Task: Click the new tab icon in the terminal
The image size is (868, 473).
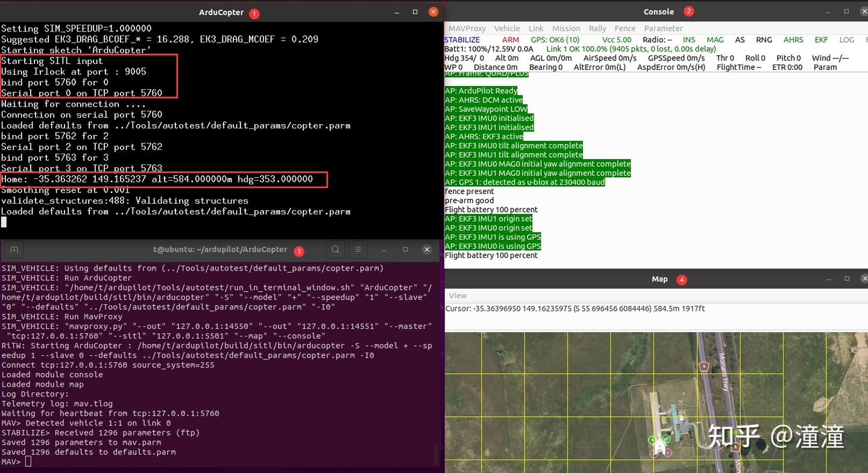Action: coord(14,249)
